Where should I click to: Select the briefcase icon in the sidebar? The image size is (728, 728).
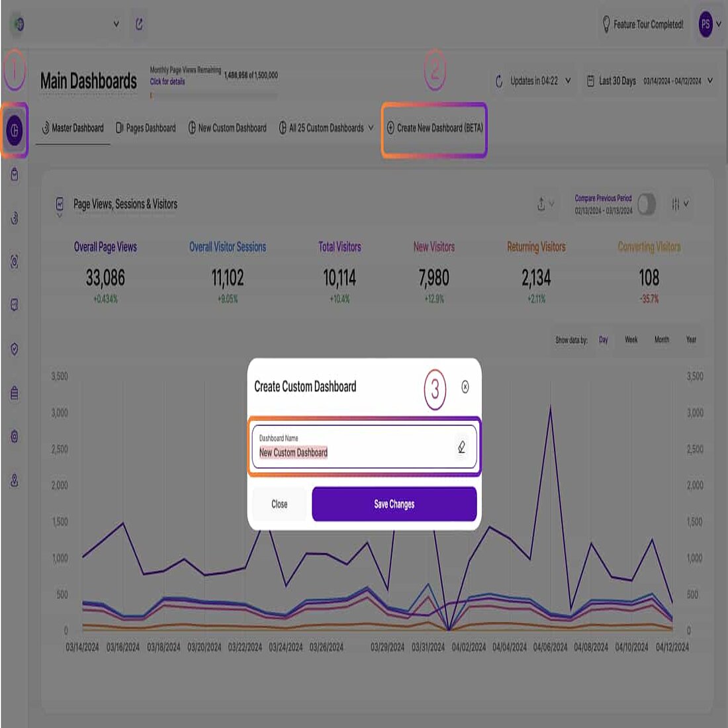pyautogui.click(x=13, y=393)
